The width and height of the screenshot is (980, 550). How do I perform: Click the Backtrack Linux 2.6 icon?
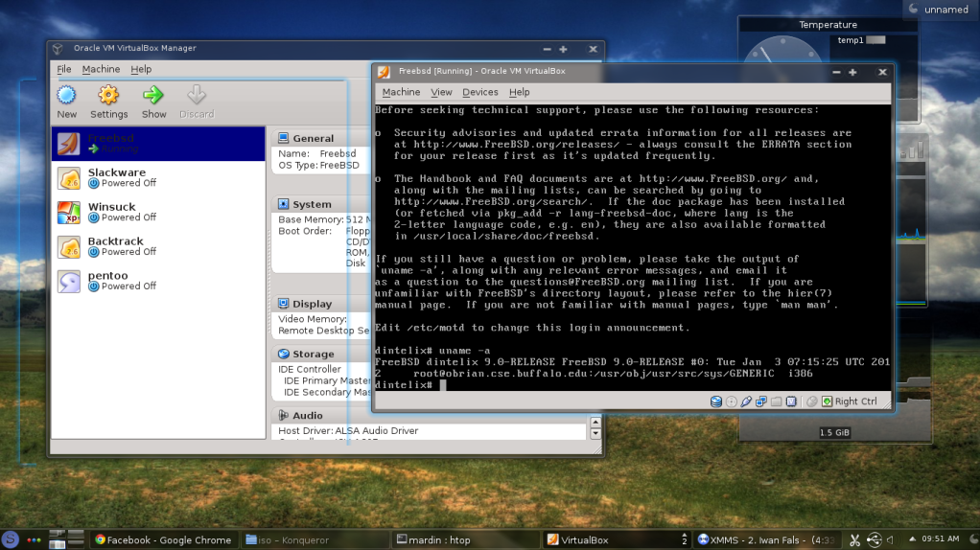(x=69, y=246)
